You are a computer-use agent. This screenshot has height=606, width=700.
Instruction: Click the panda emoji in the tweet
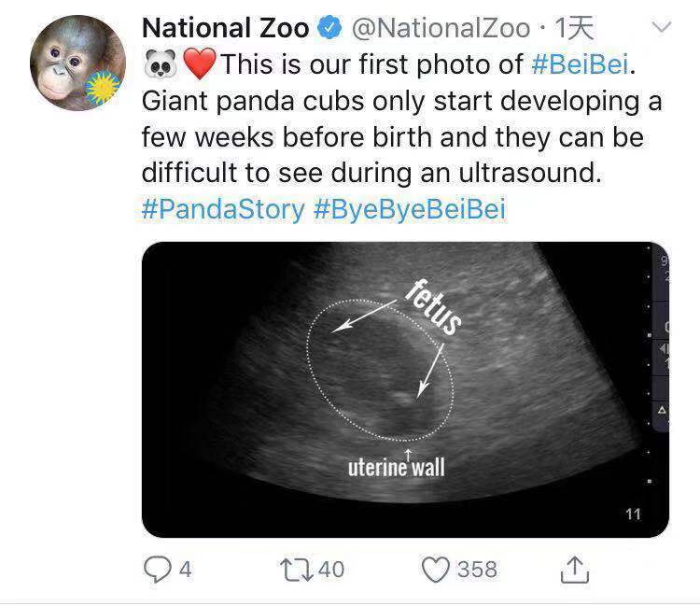(x=160, y=64)
